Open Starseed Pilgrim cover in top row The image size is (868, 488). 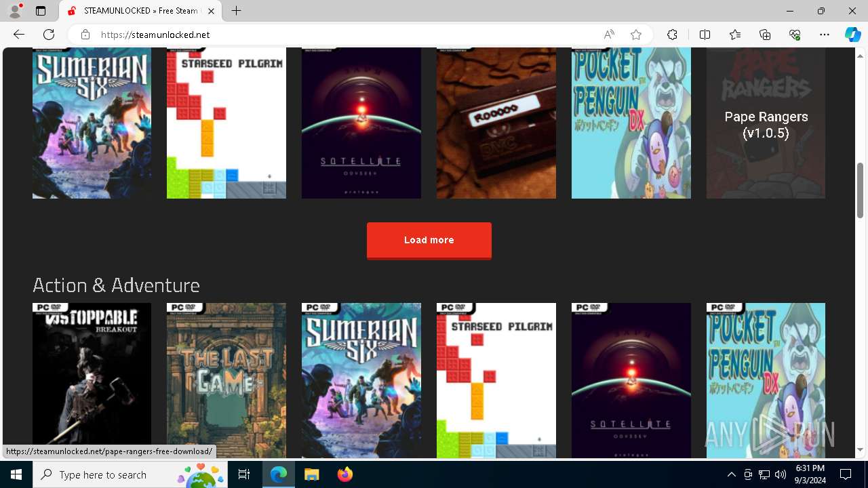pyautogui.click(x=226, y=123)
